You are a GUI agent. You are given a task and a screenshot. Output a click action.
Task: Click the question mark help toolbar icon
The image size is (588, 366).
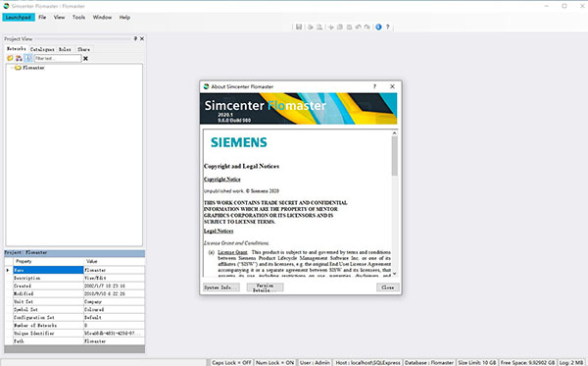[388, 27]
